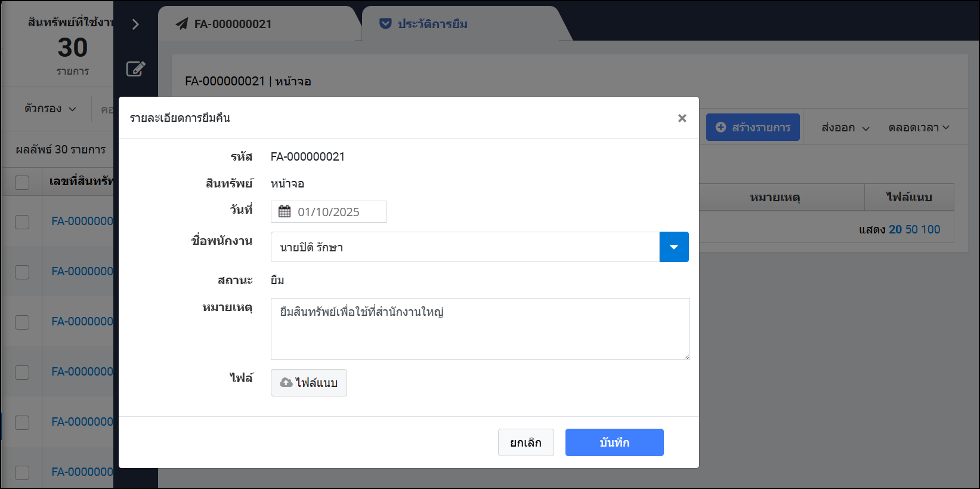The image size is (980, 489).
Task: Click the calendar icon in date field
Action: pos(285,212)
